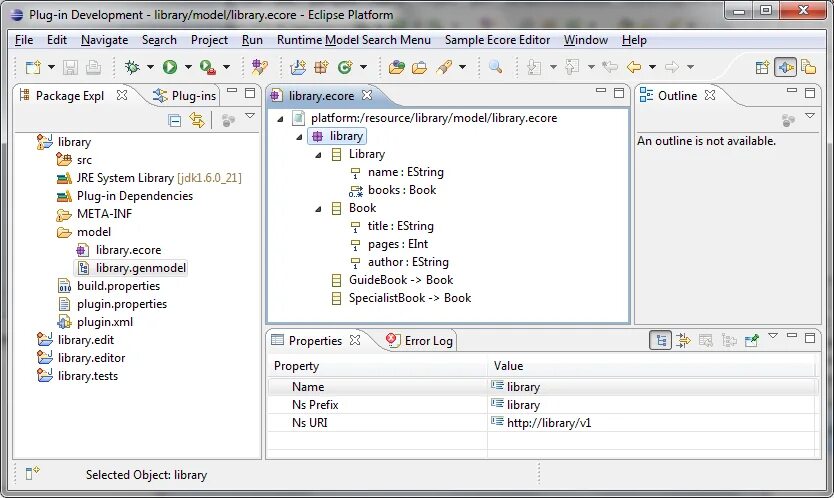The image size is (834, 498).
Task: Collapse the Book class node arrow
Action: click(318, 209)
